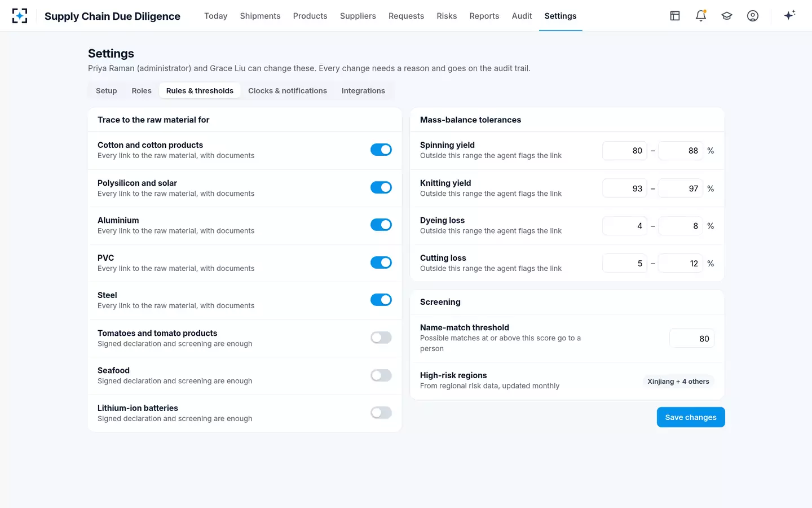Click the Spinning yield maximum field
Screen dimensions: 812x508
[681, 151]
